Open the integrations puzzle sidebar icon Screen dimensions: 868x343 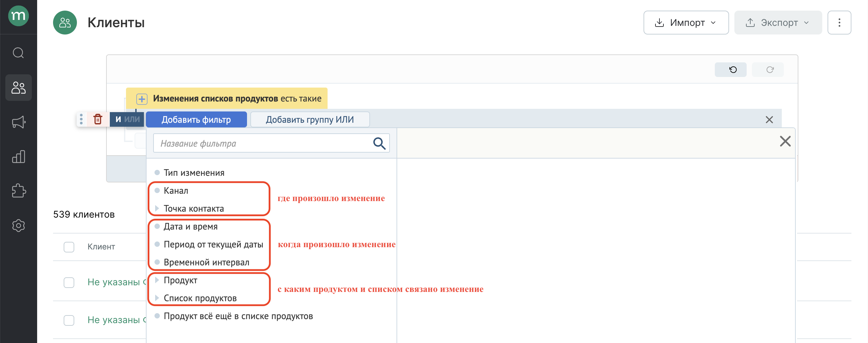coord(19,191)
